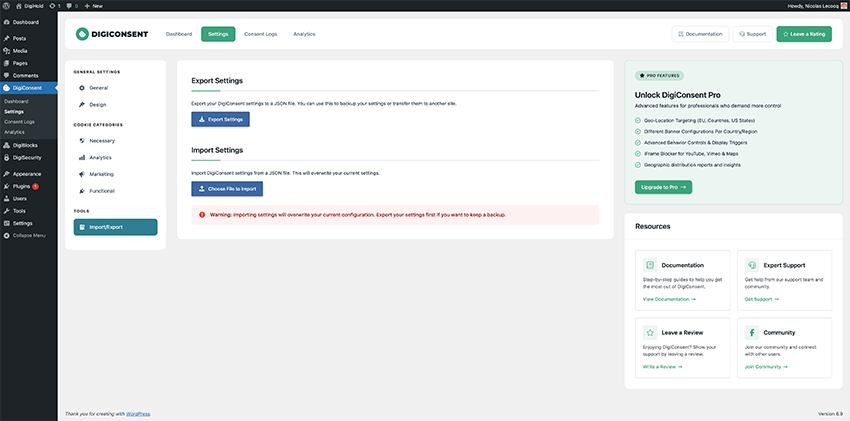Click the WordPress logo in admin bar
Viewport: 850px width, 421px height.
click(x=6, y=5)
